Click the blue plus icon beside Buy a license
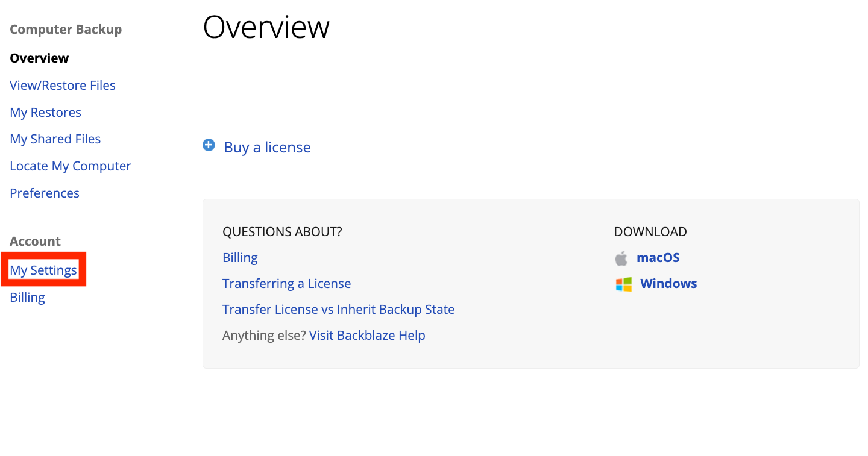This screenshot has height=456, width=868. click(x=209, y=145)
